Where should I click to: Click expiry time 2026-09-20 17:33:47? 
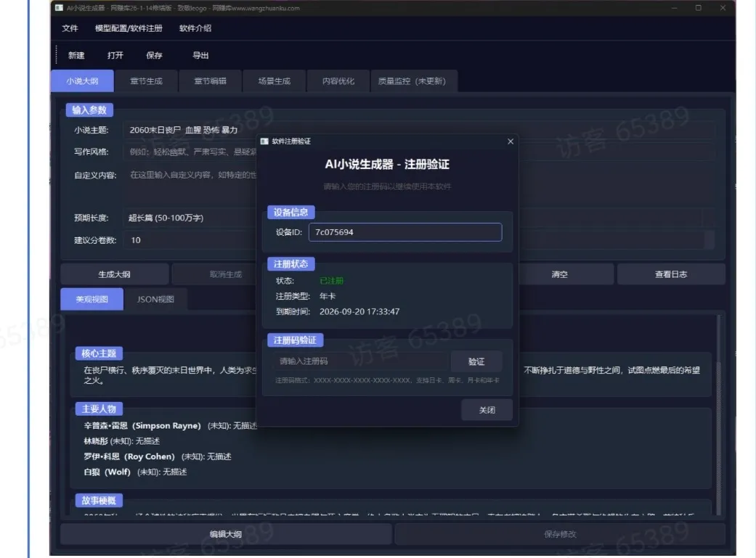click(359, 312)
